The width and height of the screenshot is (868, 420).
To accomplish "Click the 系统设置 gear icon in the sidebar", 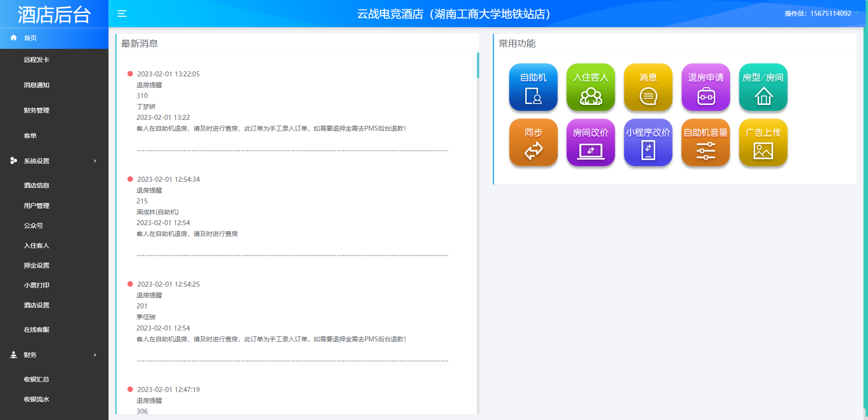I will [14, 160].
